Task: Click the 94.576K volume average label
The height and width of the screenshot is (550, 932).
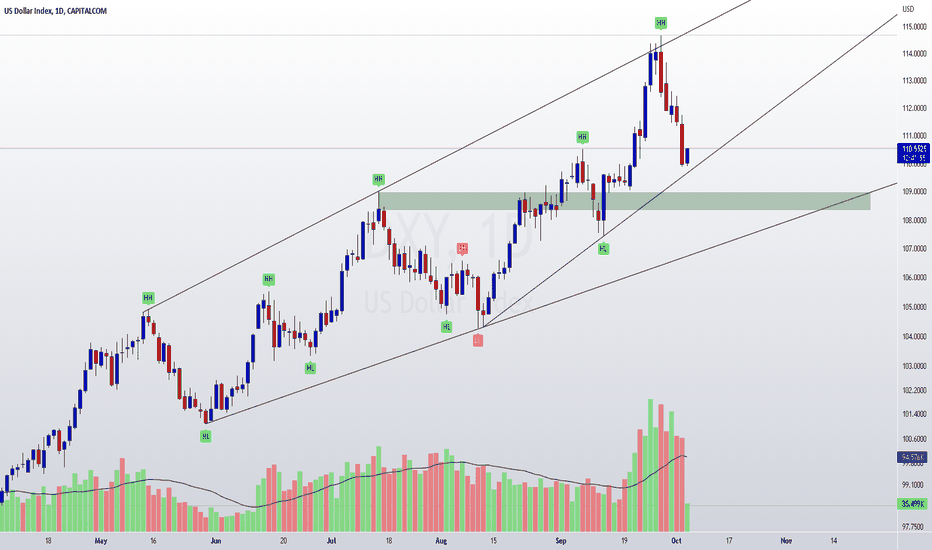Action: click(x=912, y=457)
